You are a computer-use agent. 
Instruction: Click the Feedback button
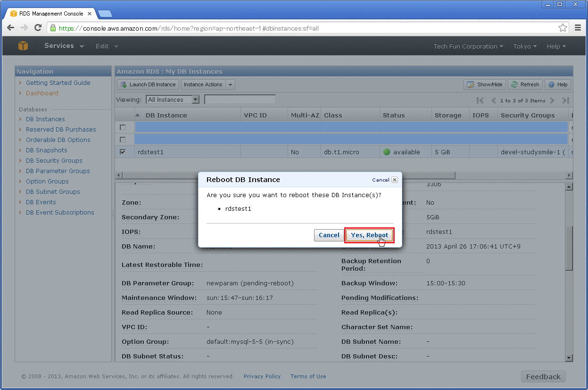coord(543,377)
